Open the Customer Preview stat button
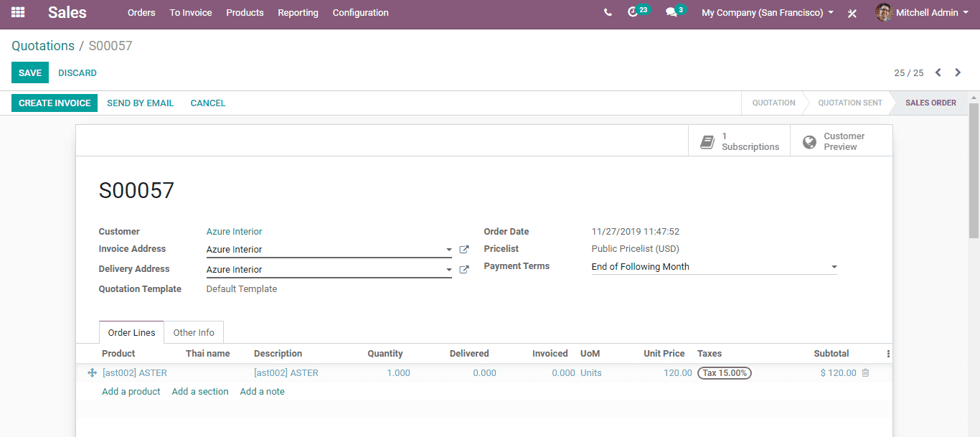The width and height of the screenshot is (980, 437). click(842, 141)
